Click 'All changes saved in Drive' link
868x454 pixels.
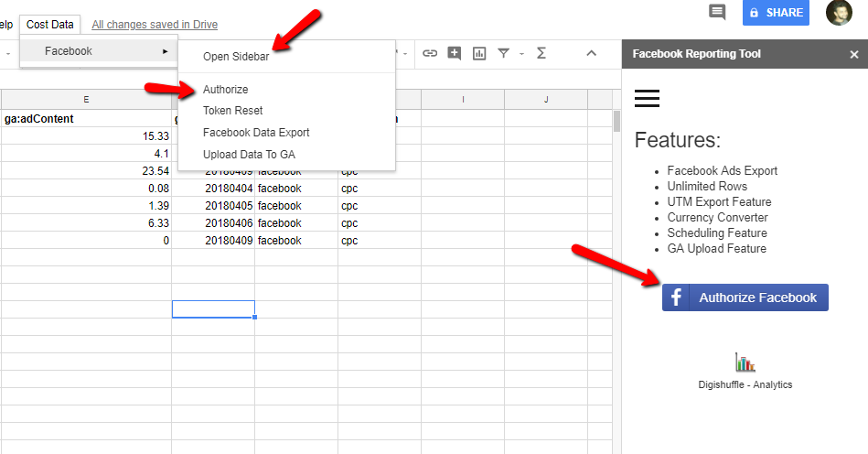[x=155, y=25]
